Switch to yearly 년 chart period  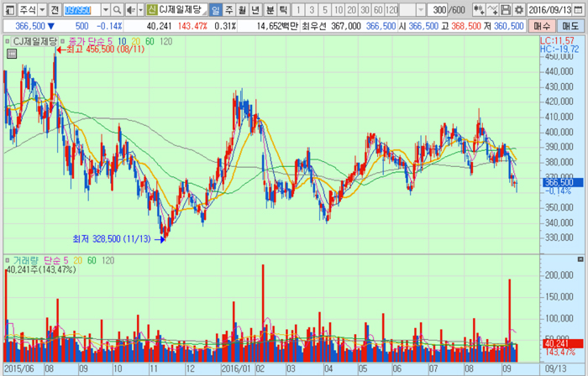pos(255,10)
